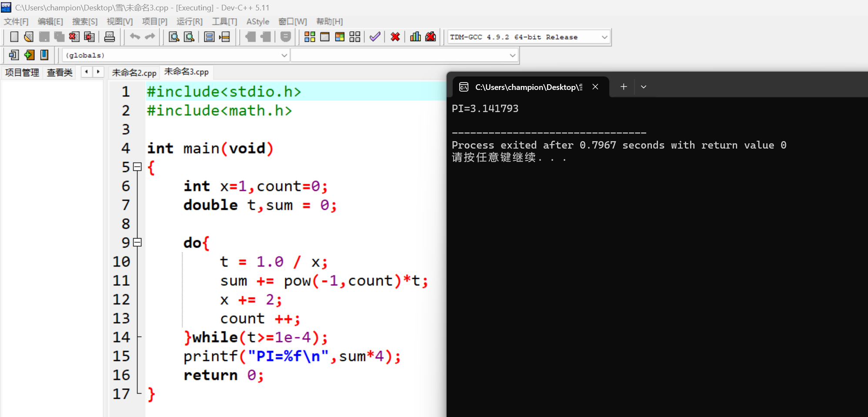Compile using the four-colored-squares icon

coord(310,37)
